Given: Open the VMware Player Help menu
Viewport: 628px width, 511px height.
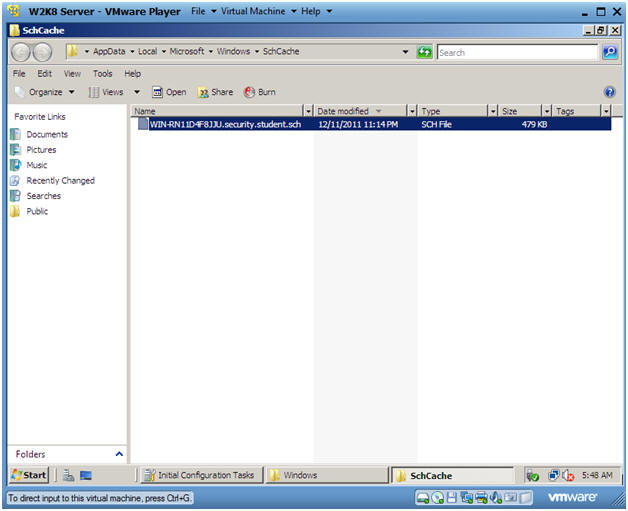Looking at the screenshot, I should tap(316, 11).
